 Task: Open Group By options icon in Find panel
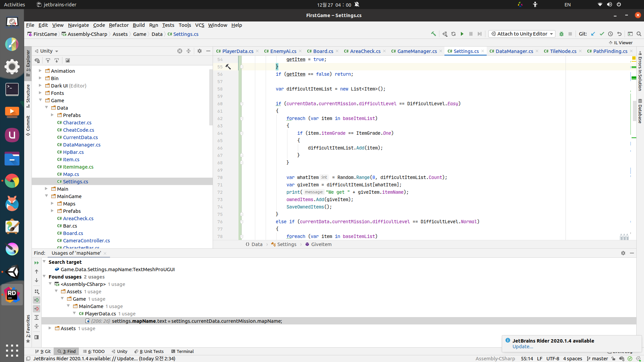point(37,292)
